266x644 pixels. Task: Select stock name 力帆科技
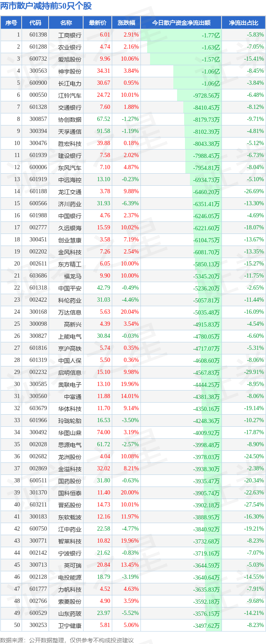click(70, 590)
